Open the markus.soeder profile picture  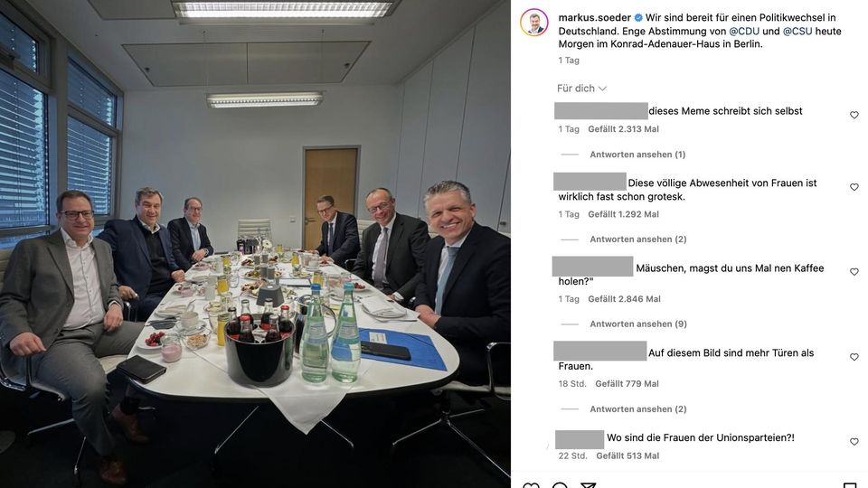(x=534, y=23)
